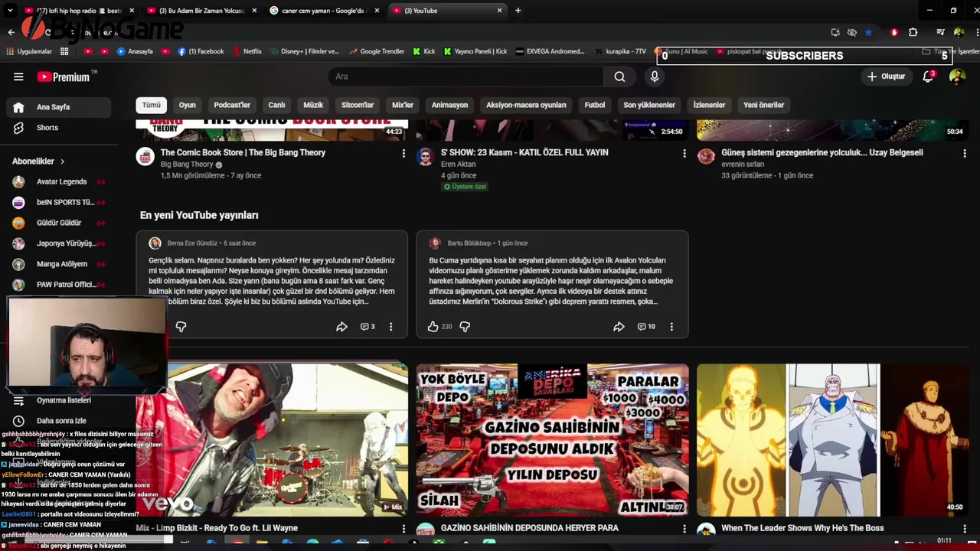Viewport: 980px width, 551px height.
Task: Share Bartu Bölükbaşı's community post
Action: [619, 327]
